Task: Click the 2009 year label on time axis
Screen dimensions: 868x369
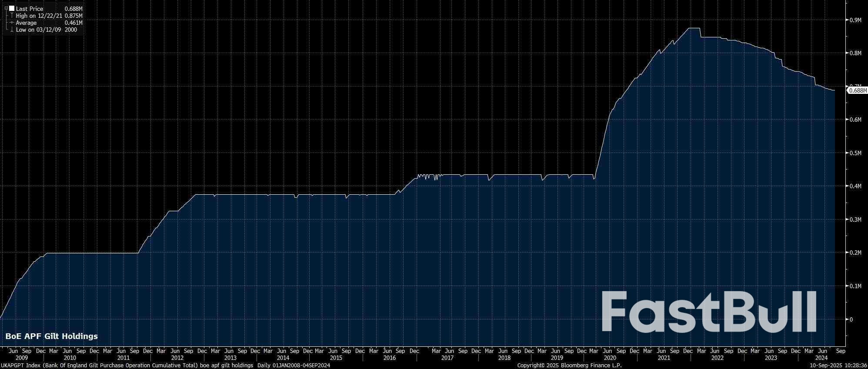Action: click(21, 358)
